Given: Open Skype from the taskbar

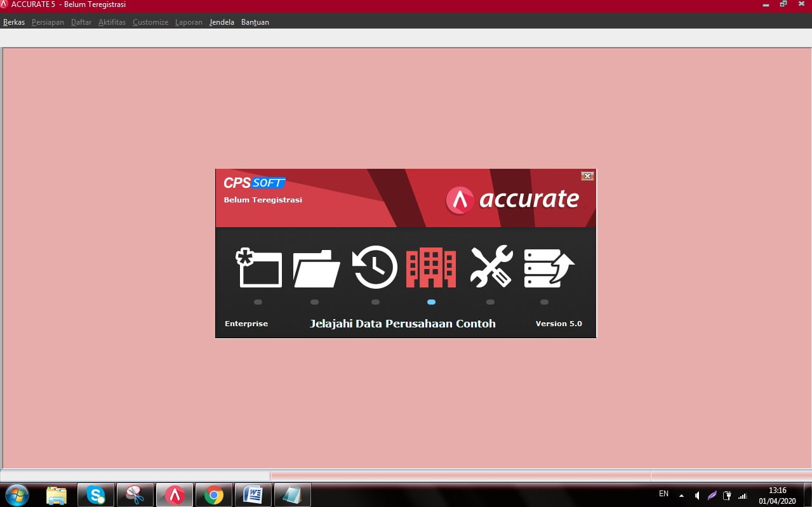Looking at the screenshot, I should (96, 495).
